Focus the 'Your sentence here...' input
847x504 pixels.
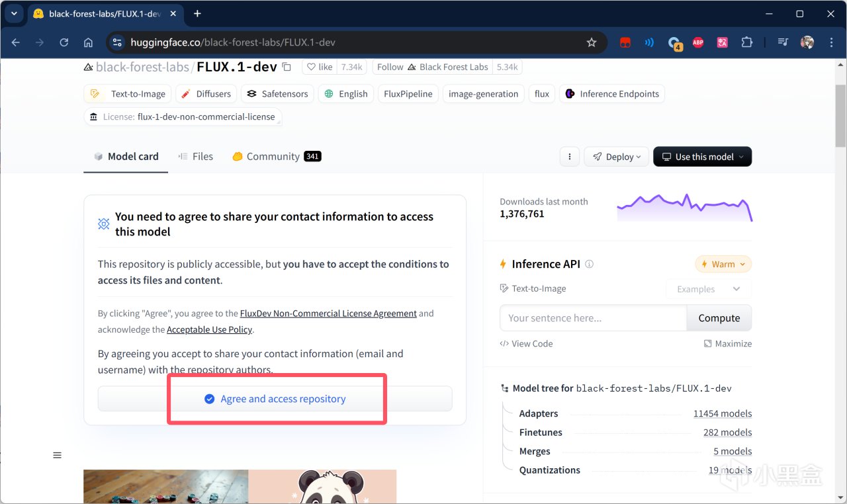(593, 318)
